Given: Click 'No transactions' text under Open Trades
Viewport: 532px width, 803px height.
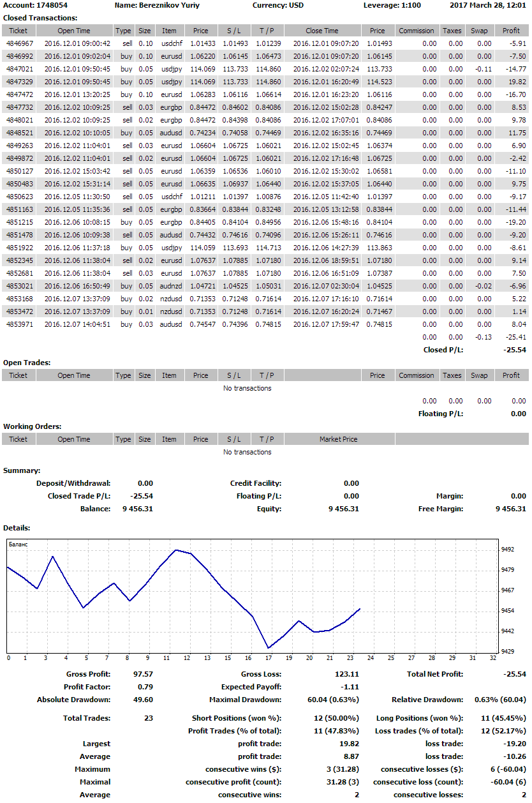Looking at the screenshot, I should click(247, 388).
